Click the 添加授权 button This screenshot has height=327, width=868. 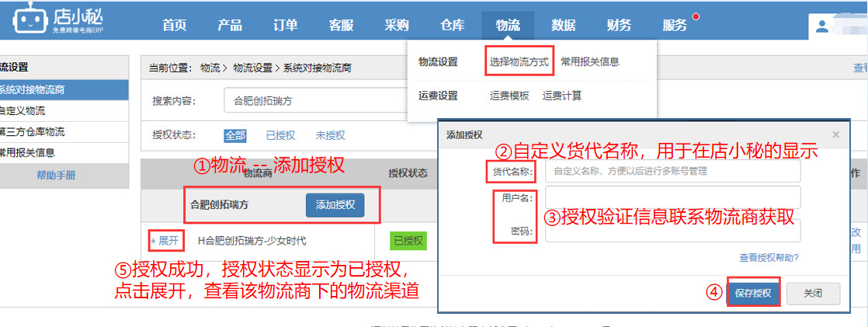point(335,204)
